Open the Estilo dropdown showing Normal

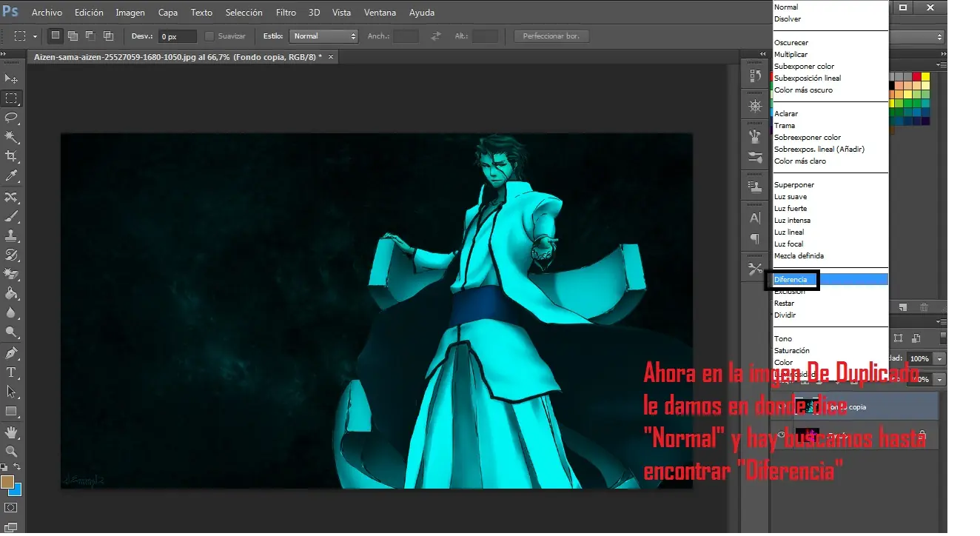323,36
